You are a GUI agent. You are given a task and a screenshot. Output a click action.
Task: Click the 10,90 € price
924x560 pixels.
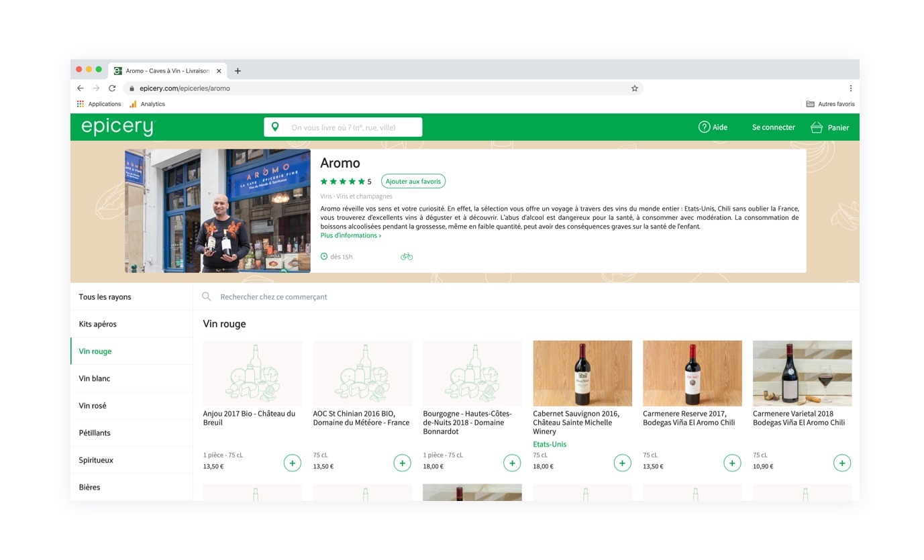(763, 466)
